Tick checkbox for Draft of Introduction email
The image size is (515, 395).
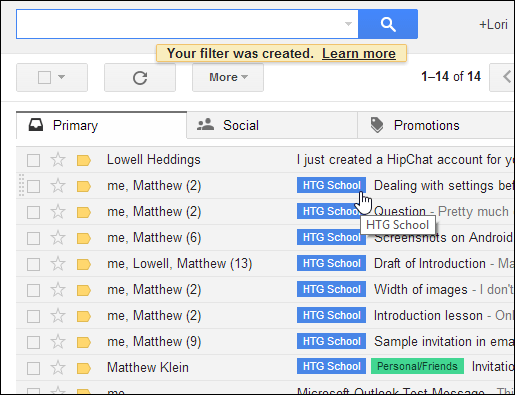click(33, 264)
